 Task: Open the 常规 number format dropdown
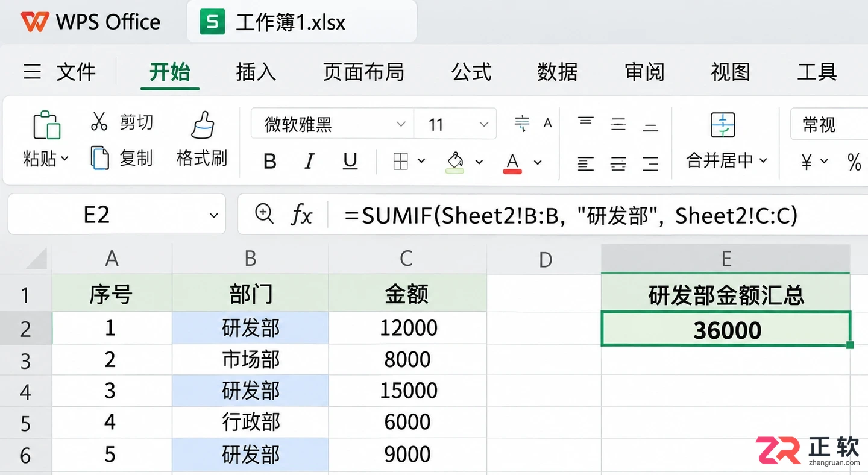[829, 124]
